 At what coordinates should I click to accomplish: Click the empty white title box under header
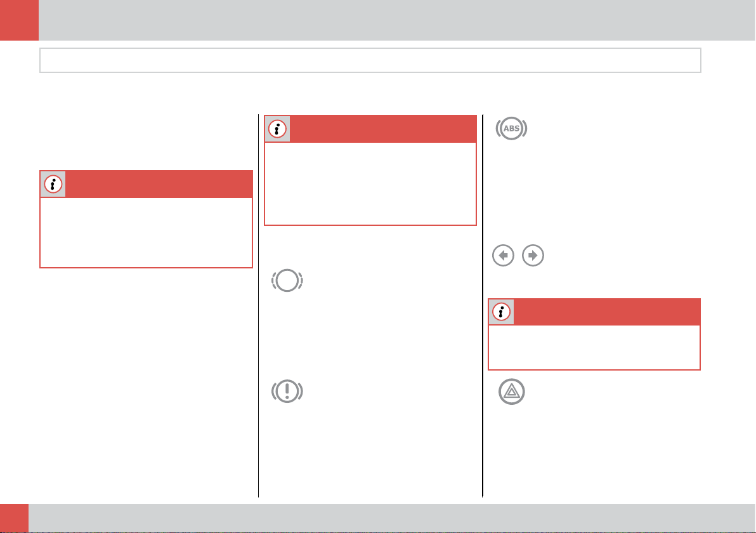click(x=370, y=60)
